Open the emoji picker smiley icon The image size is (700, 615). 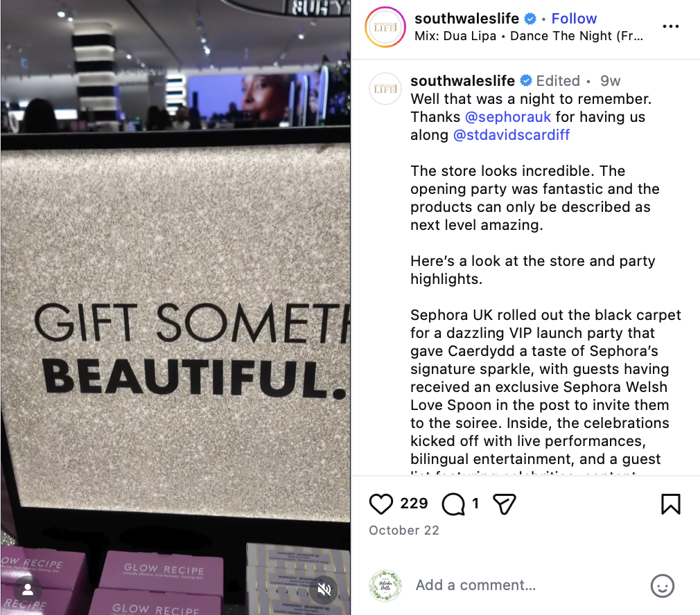pos(663,585)
